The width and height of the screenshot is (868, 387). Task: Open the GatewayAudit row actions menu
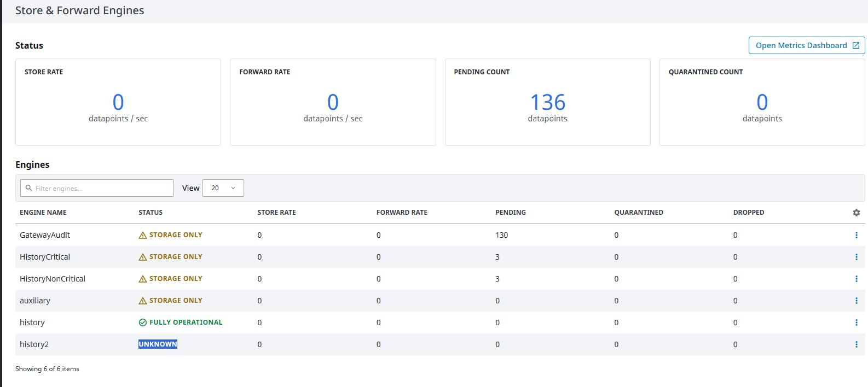[857, 235]
